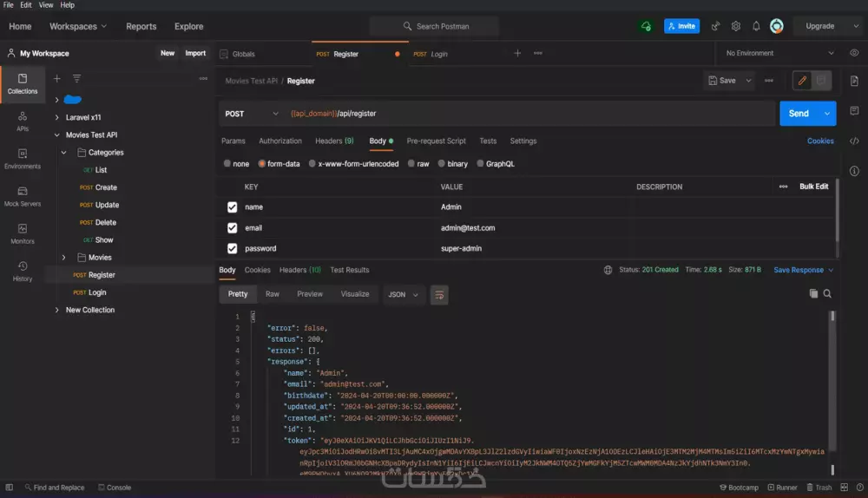868x498 pixels.
Task: Expand the Movies folder
Action: 63,258
